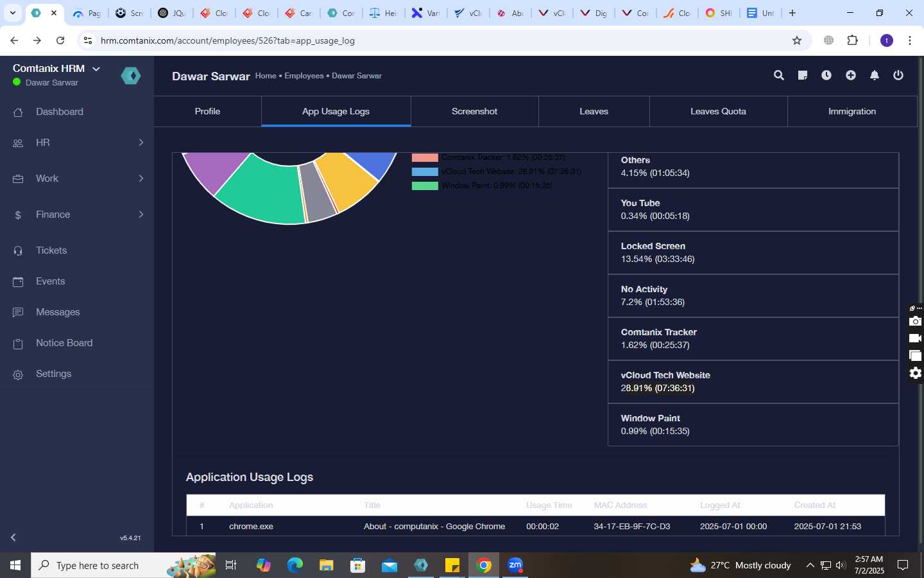
Task: Click the address bar URL
Action: [228, 40]
